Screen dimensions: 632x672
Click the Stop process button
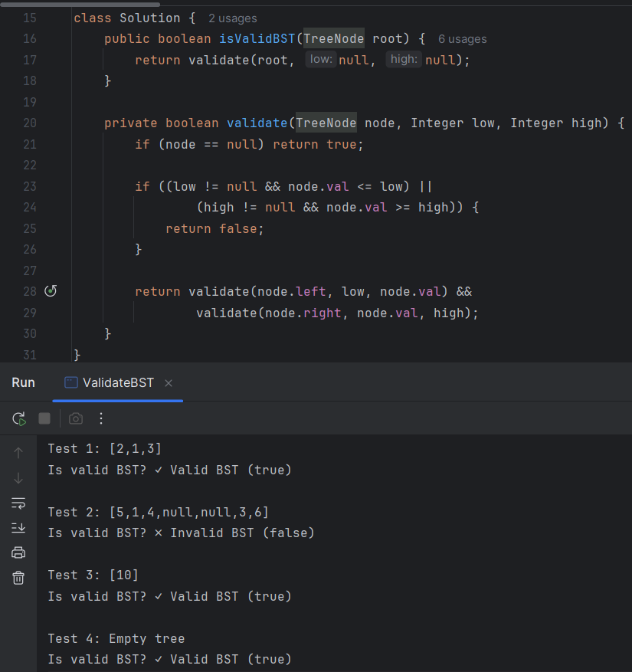(44, 418)
